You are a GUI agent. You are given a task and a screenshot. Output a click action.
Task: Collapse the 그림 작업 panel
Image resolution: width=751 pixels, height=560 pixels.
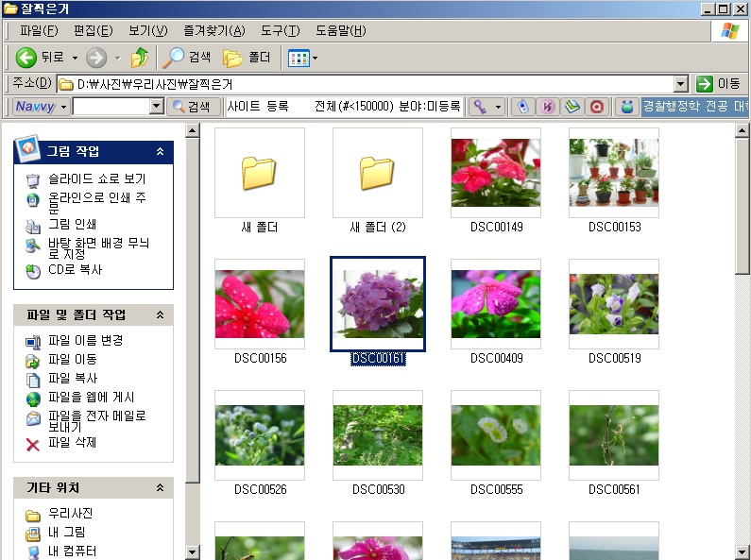click(x=160, y=152)
